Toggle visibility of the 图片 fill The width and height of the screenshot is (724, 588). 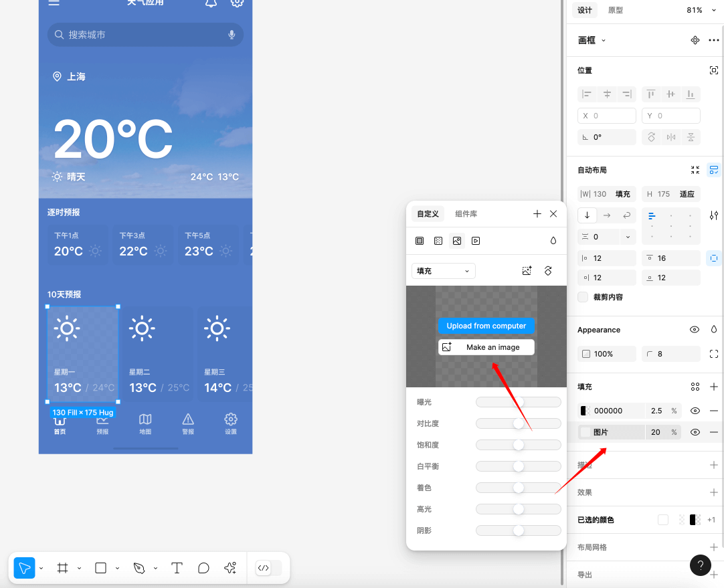click(x=695, y=432)
